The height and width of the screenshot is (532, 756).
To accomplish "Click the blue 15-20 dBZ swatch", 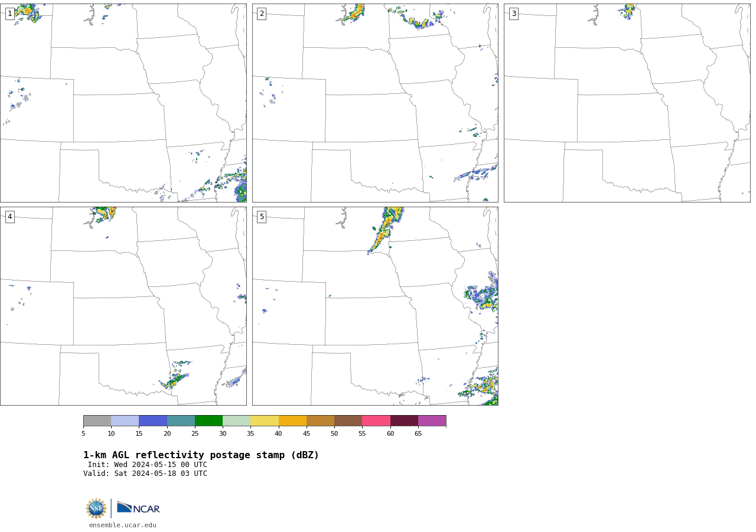I will [153, 420].
